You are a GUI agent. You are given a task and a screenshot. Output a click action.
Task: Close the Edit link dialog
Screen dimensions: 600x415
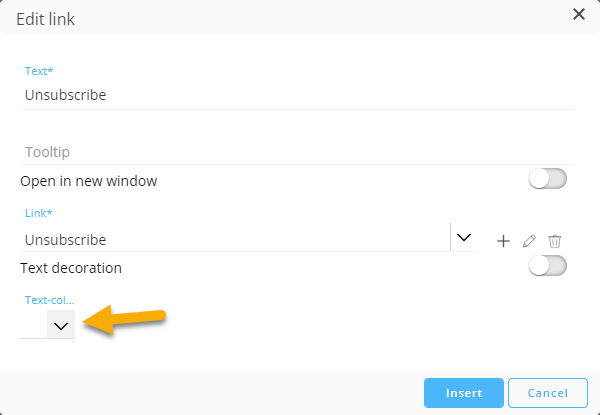578,14
